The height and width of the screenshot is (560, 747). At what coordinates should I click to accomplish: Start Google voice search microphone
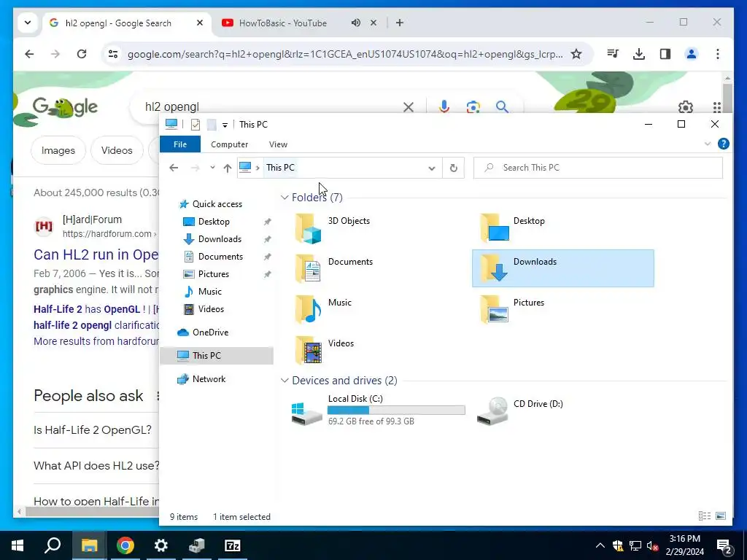[x=444, y=106]
